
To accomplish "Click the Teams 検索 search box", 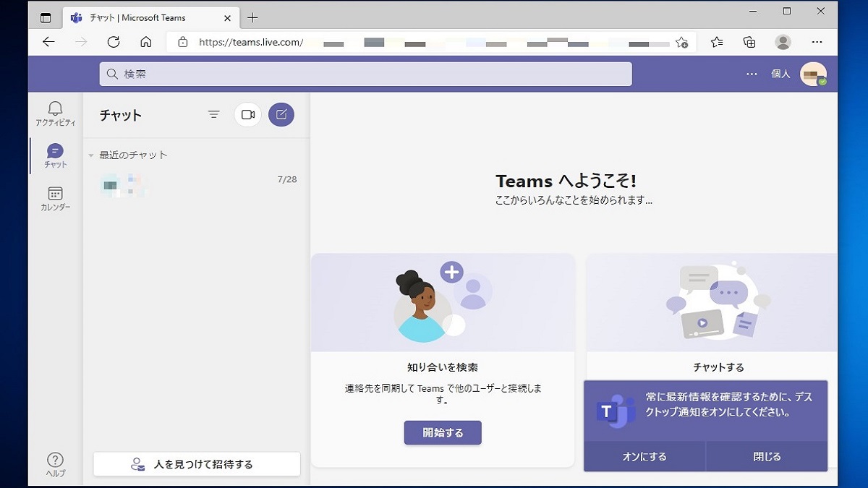I will click(x=365, y=74).
